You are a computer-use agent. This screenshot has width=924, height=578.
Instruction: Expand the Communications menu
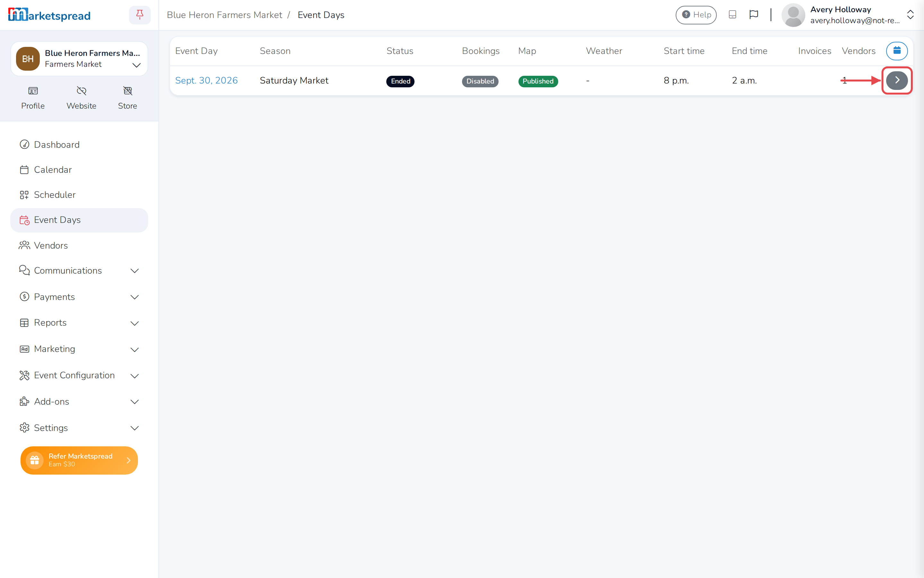coord(79,271)
